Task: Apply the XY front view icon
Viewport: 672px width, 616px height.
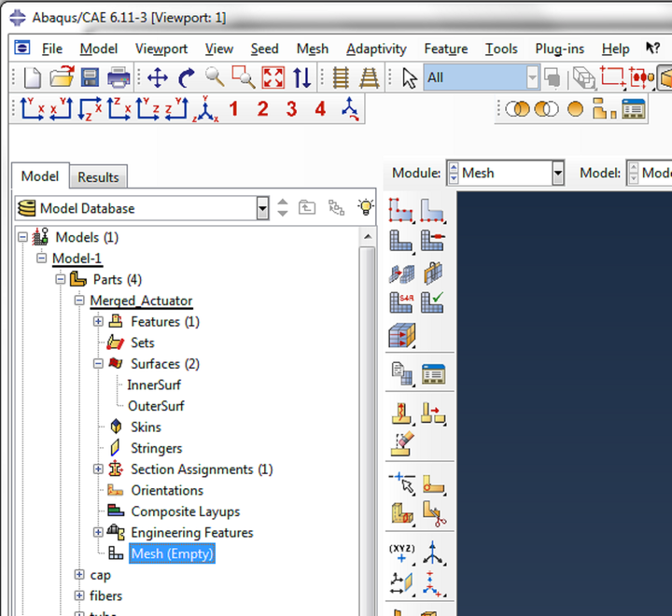Action: coord(32,109)
